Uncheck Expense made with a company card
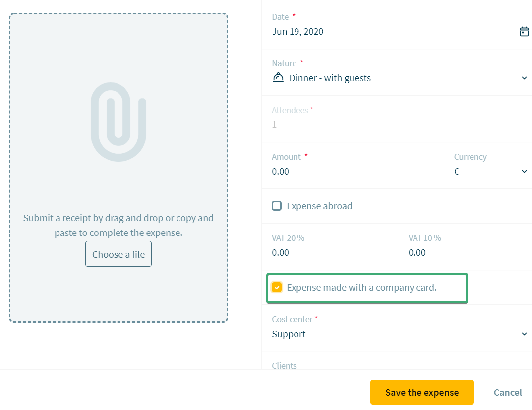The height and width of the screenshot is (410, 532). tap(277, 287)
